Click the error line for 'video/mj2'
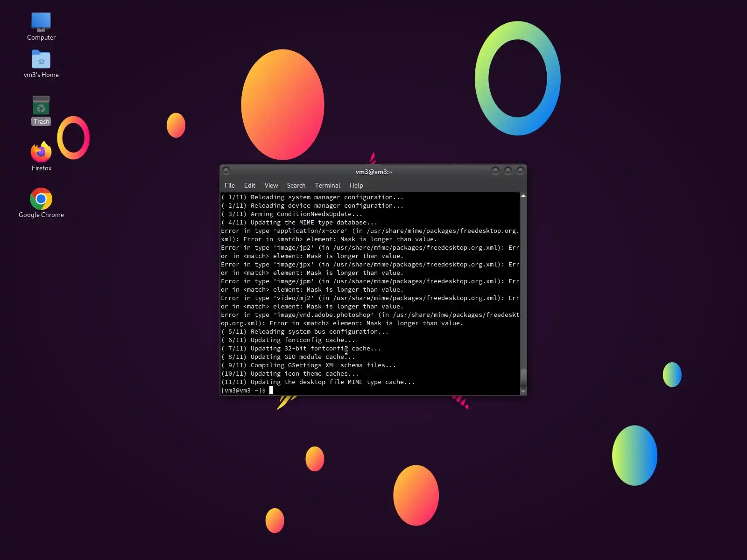Viewport: 747px width, 560px height. [370, 302]
